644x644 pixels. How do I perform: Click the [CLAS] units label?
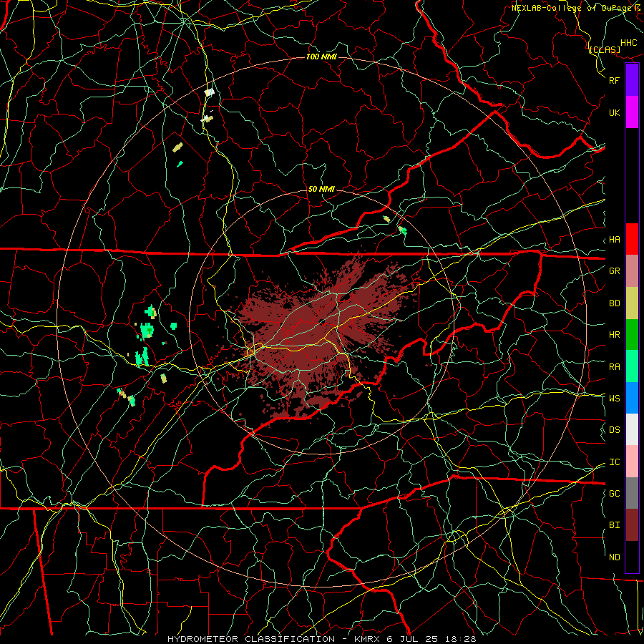coord(605,50)
